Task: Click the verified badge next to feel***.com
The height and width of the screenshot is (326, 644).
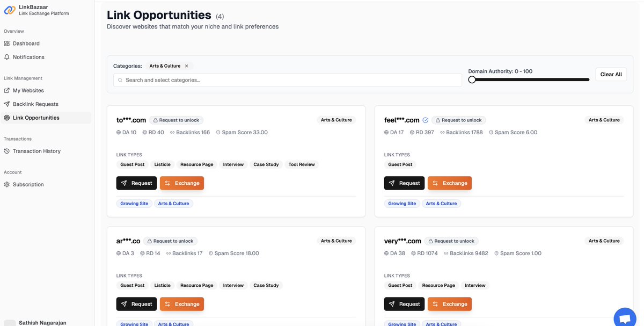Action: 426,120
